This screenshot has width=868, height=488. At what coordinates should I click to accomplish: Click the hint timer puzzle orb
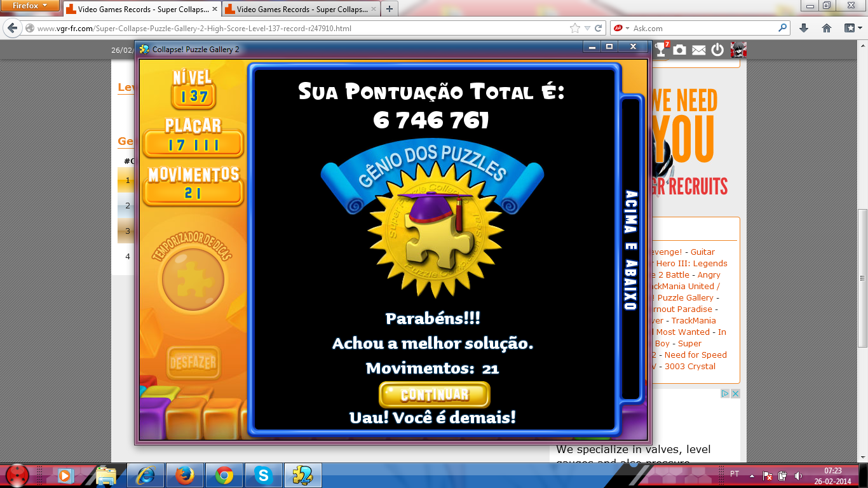(193, 280)
